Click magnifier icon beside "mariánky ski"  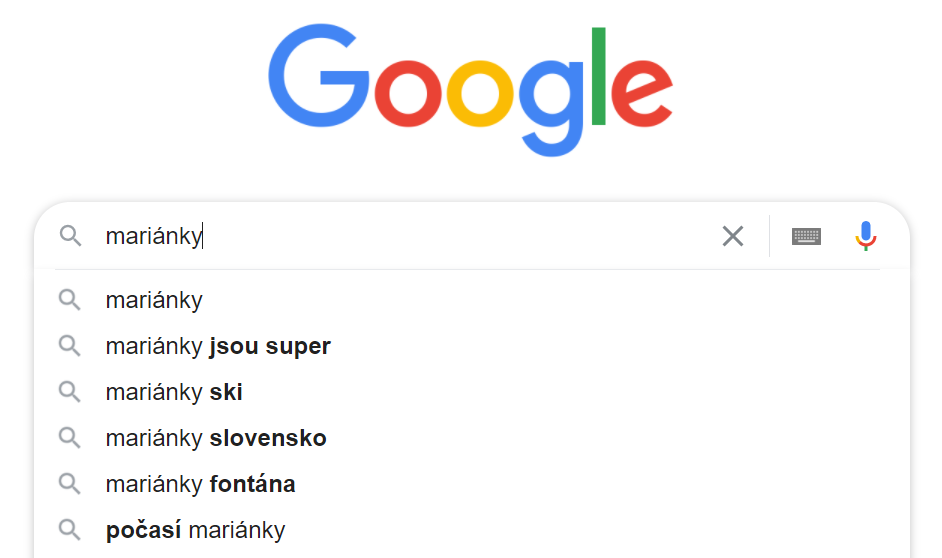[x=70, y=392]
